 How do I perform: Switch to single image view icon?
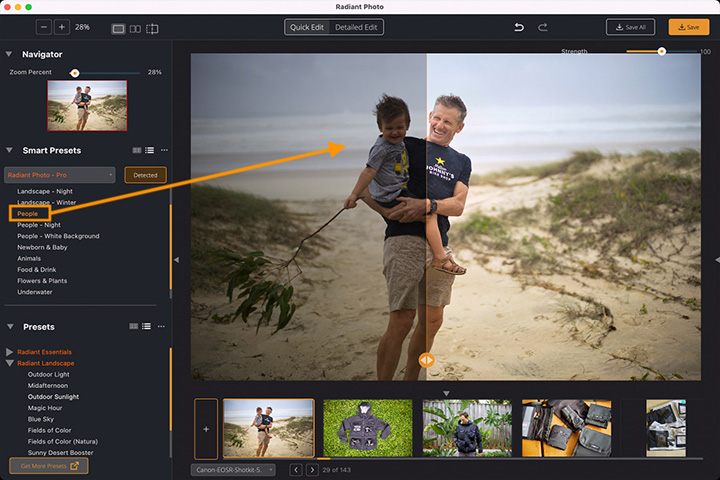coord(118,28)
